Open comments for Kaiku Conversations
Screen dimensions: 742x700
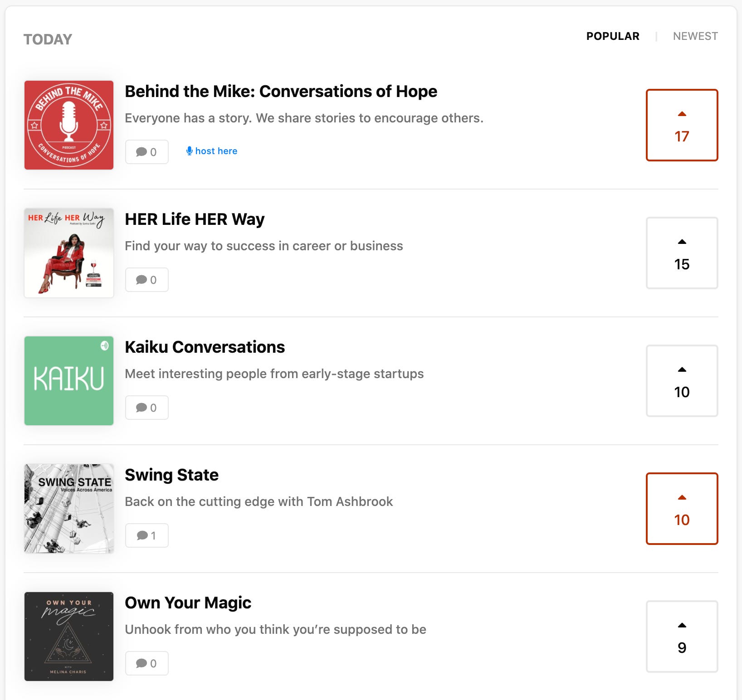pyautogui.click(x=146, y=408)
